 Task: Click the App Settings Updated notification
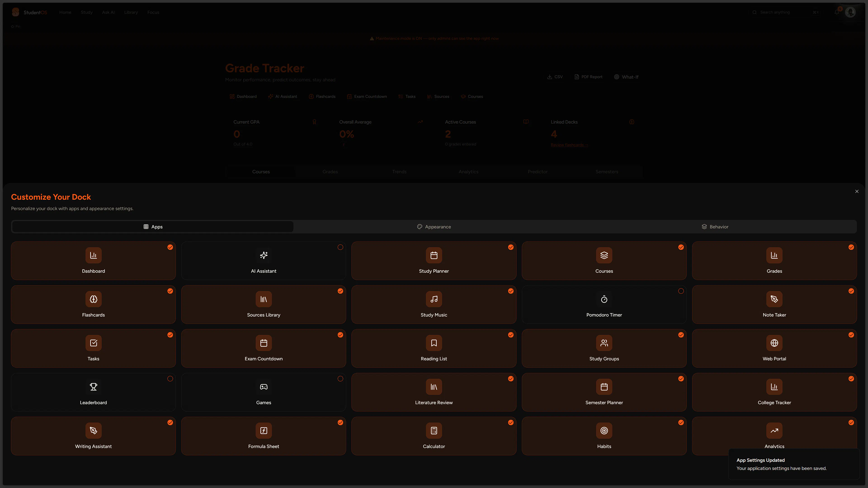(794, 464)
